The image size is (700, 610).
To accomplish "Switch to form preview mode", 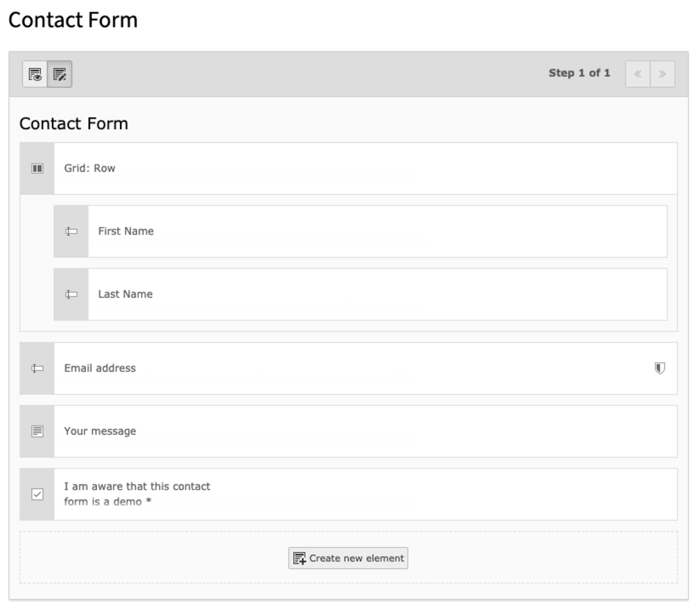I will click(x=35, y=74).
